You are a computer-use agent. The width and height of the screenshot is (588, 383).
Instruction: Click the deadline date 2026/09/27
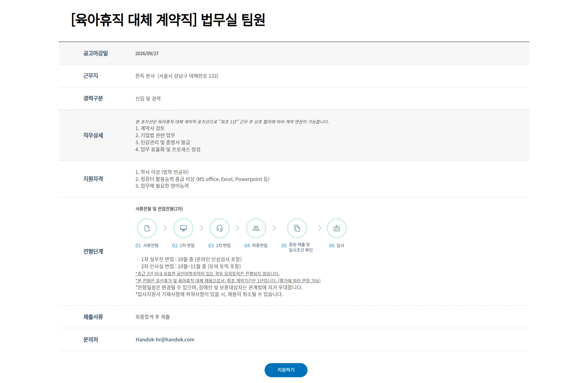(147, 54)
